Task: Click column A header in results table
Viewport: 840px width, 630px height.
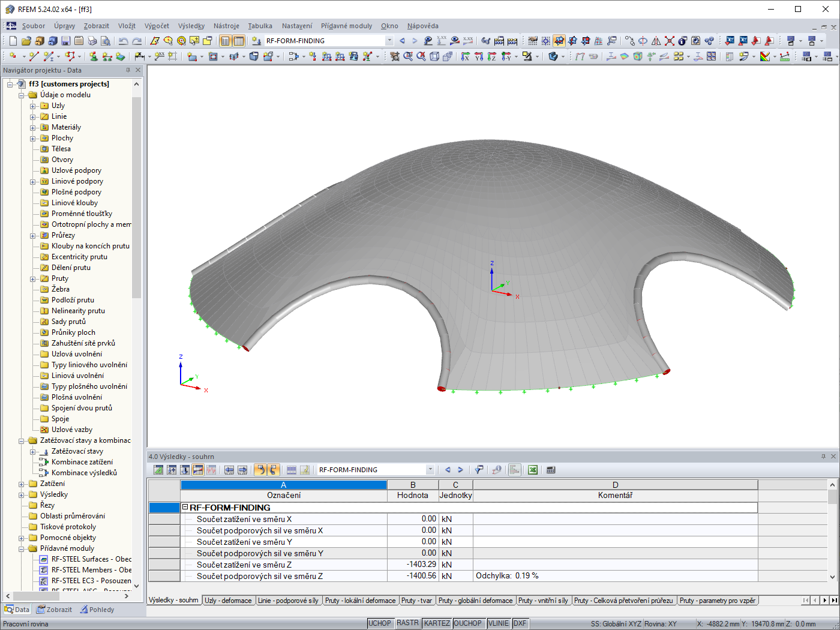Action: [x=283, y=485]
